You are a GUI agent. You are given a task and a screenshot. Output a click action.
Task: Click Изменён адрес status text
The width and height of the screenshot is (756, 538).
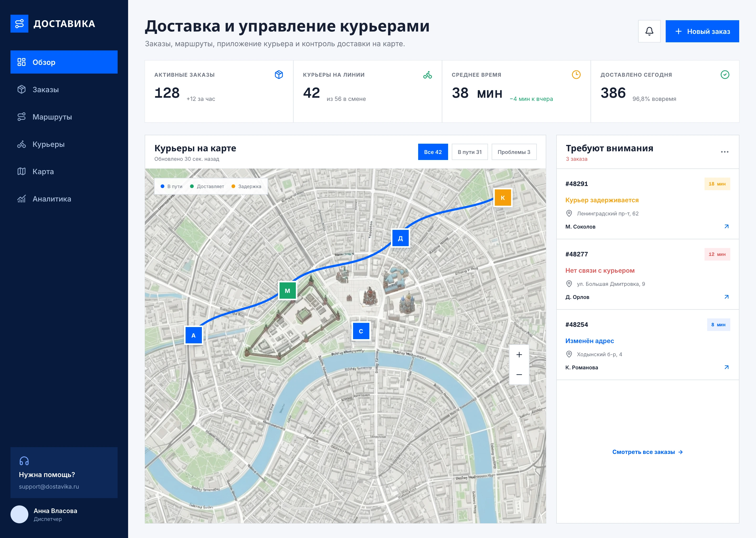(590, 341)
